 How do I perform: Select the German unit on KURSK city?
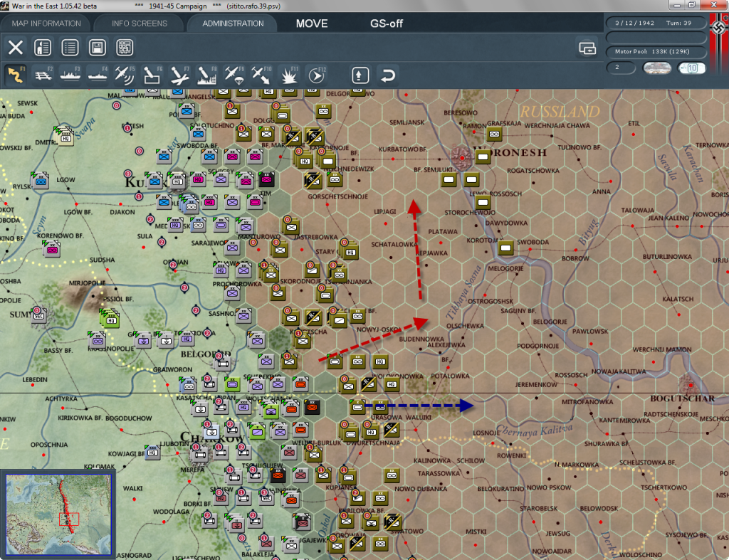tap(177, 180)
